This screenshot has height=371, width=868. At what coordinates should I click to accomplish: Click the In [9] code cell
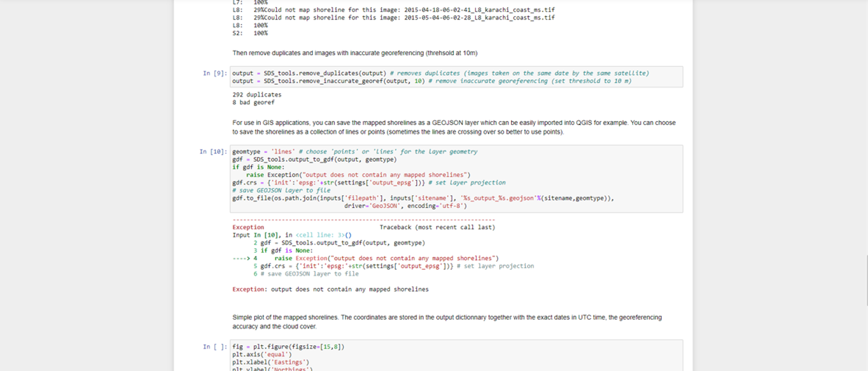click(456, 77)
